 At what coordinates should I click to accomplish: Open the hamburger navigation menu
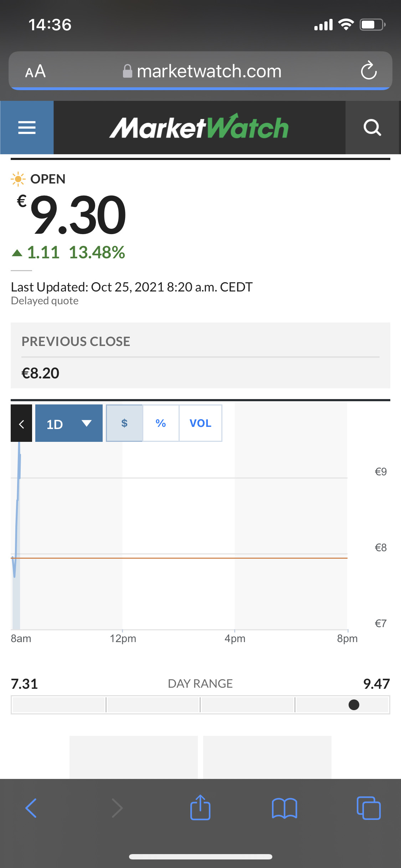[x=27, y=128]
